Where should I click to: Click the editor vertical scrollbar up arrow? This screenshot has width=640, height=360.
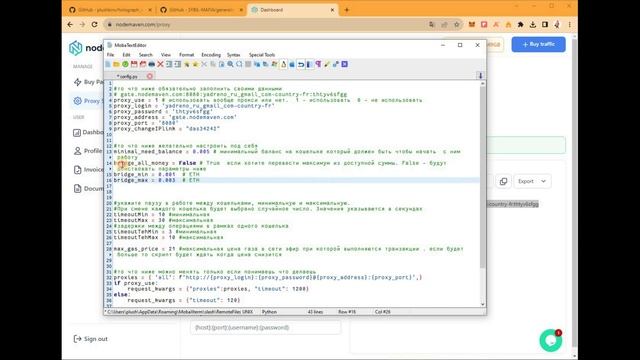point(483,84)
